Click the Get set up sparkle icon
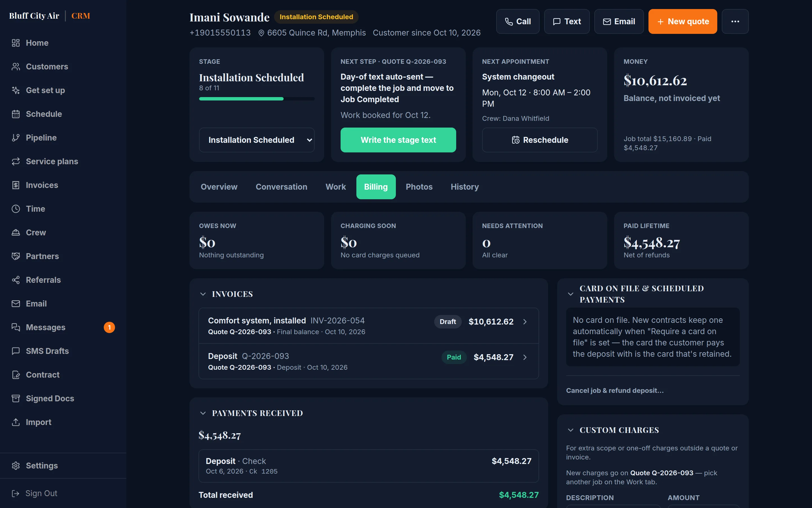The image size is (812, 508). [16, 90]
